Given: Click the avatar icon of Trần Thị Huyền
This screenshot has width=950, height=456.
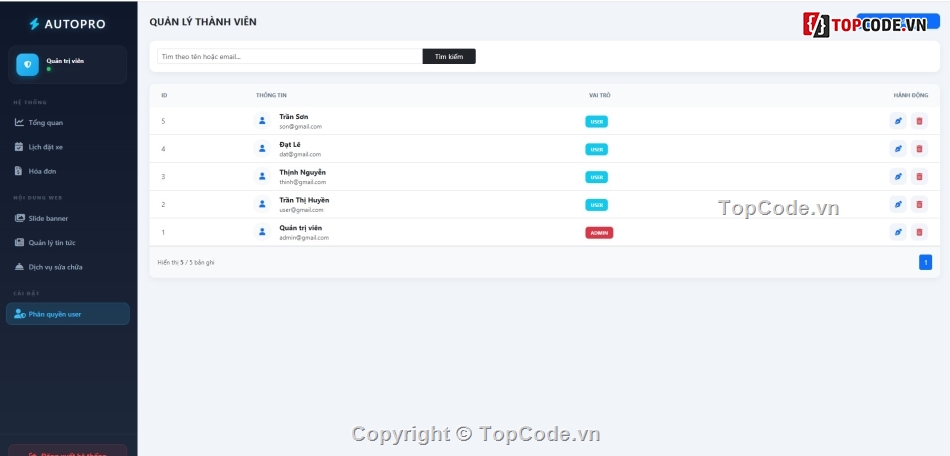Looking at the screenshot, I should point(262,205).
